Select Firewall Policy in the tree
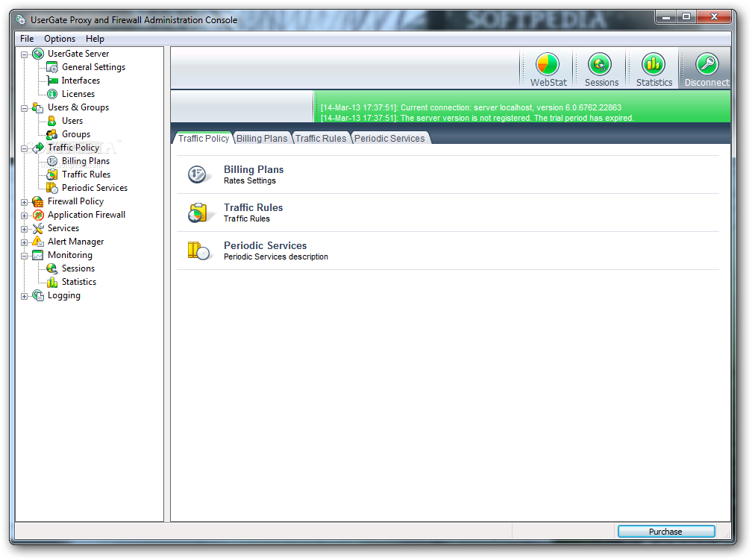The height and width of the screenshot is (560, 752). (x=75, y=201)
